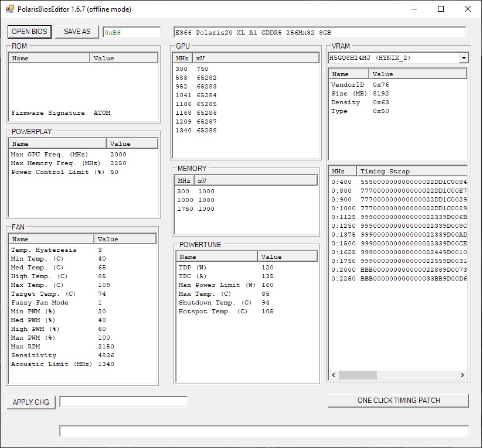483x448 pixels.
Task: Click the Timing Strap column header
Action: [x=412, y=171]
